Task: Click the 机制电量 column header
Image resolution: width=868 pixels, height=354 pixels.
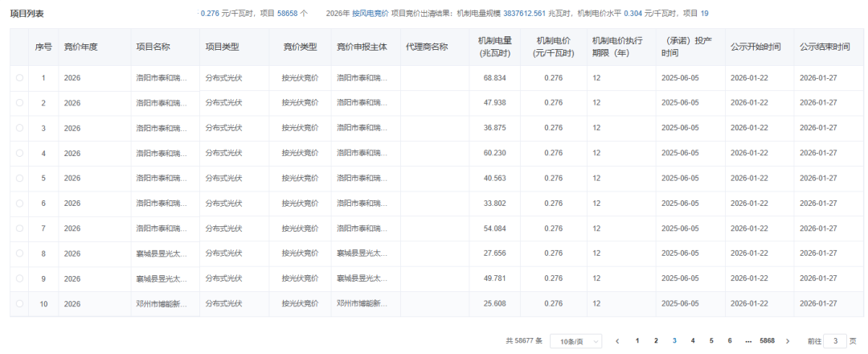Action: (x=494, y=47)
